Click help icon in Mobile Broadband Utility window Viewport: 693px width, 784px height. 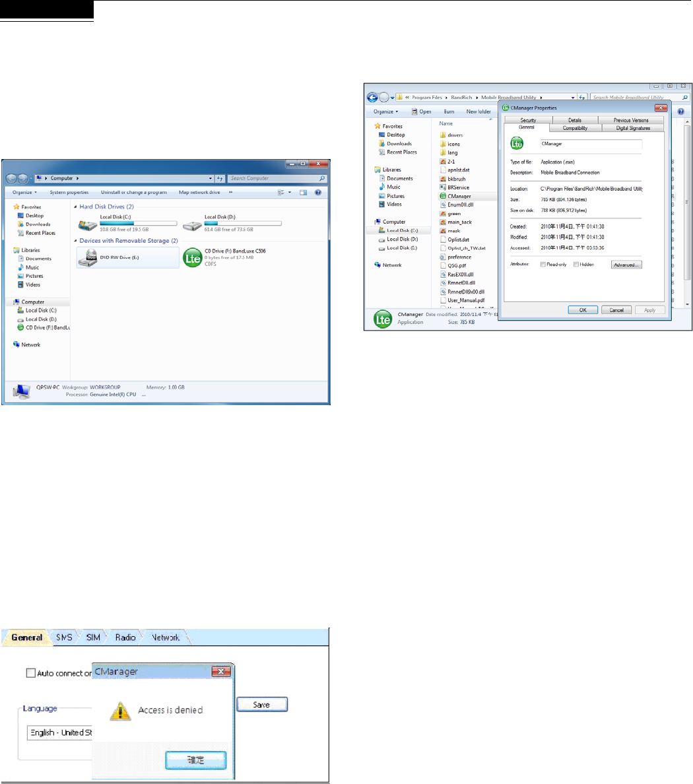tap(680, 112)
